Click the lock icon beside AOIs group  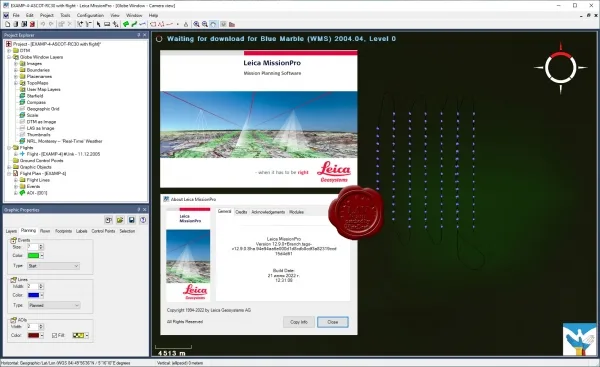coord(13,320)
